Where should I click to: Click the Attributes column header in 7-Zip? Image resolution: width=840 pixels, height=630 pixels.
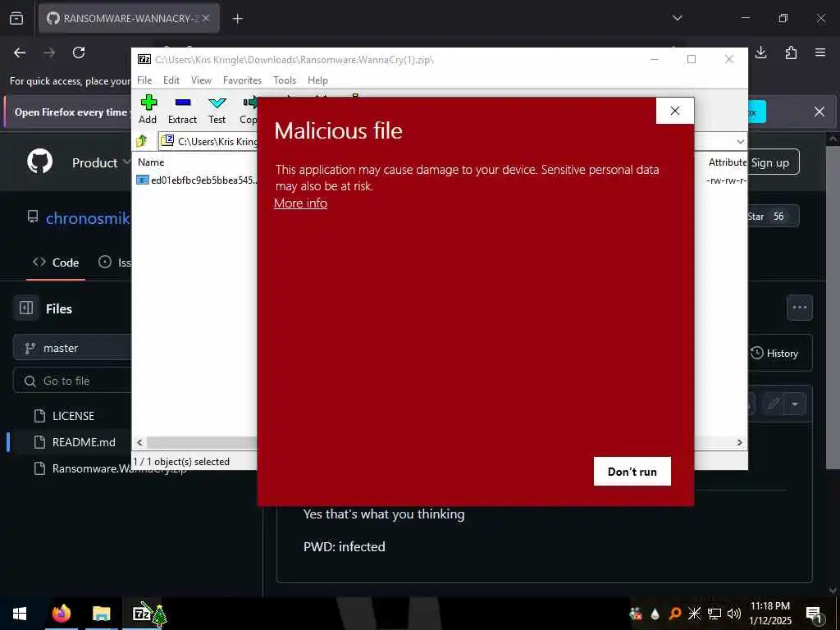tap(727, 162)
